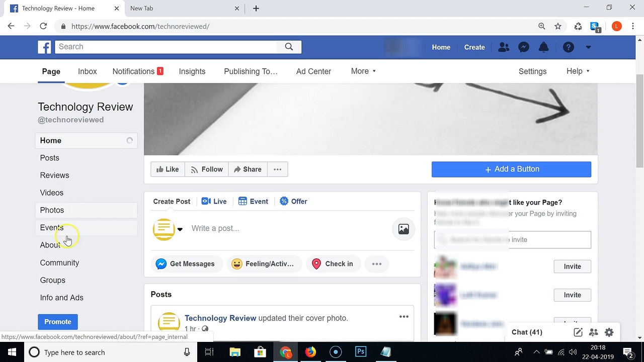Open Messenger icon in header
Image resolution: width=644 pixels, height=362 pixels.
pos(524,47)
